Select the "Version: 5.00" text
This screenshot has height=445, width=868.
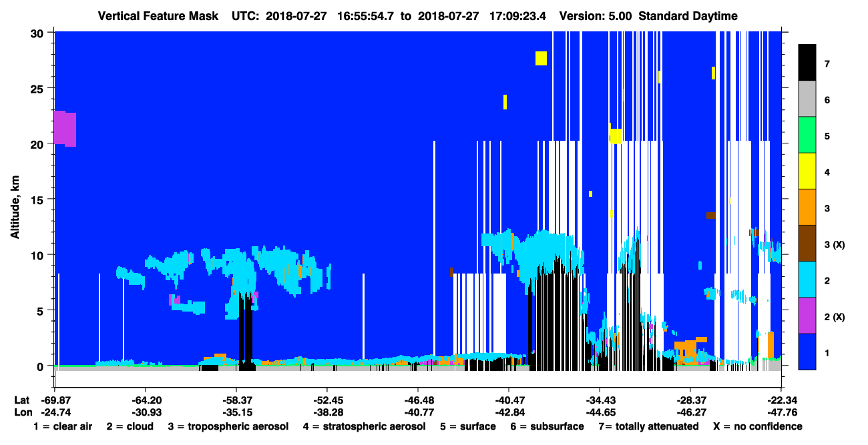pos(596,15)
